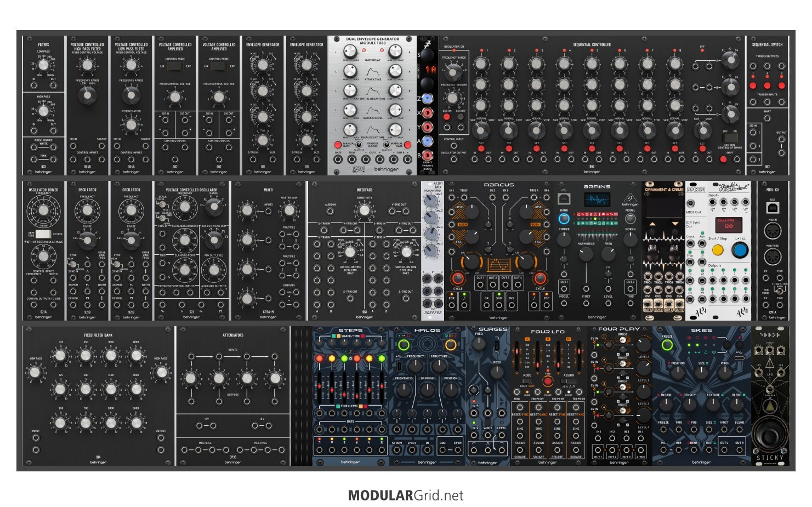Screen dimensions: 812x507
Task: Click trigger button 2 on the Sequential Switch
Action: point(767,86)
